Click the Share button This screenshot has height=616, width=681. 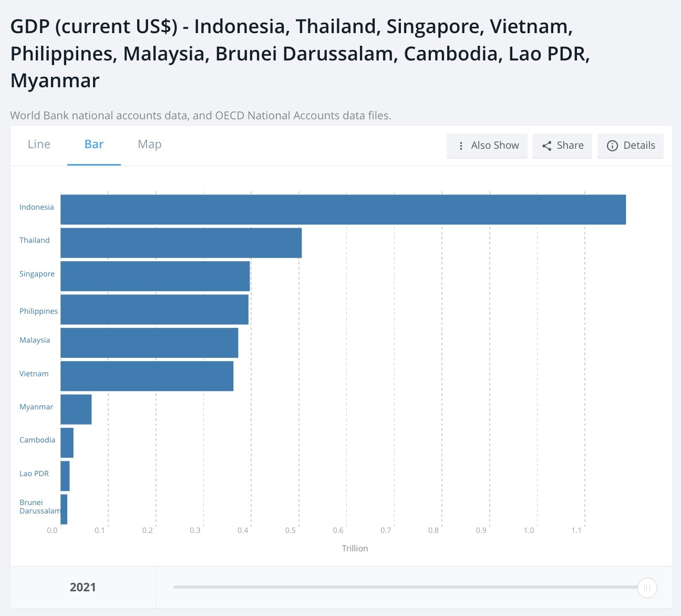coord(562,146)
